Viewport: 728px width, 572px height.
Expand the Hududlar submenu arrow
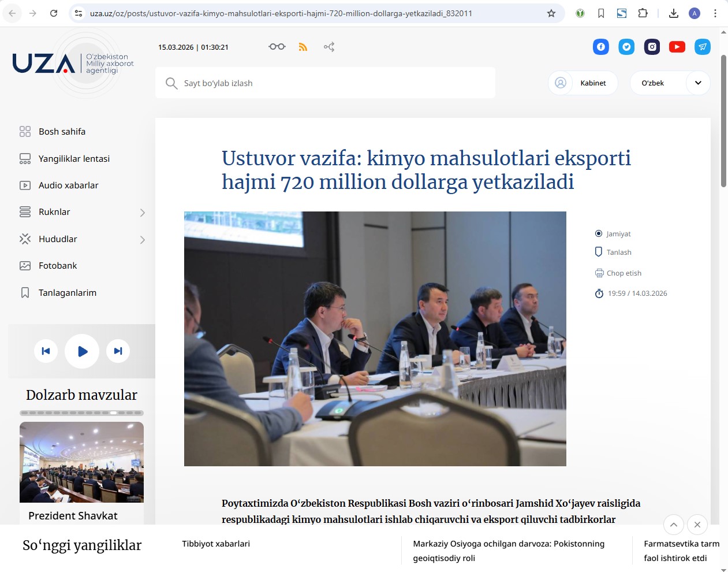tap(142, 239)
